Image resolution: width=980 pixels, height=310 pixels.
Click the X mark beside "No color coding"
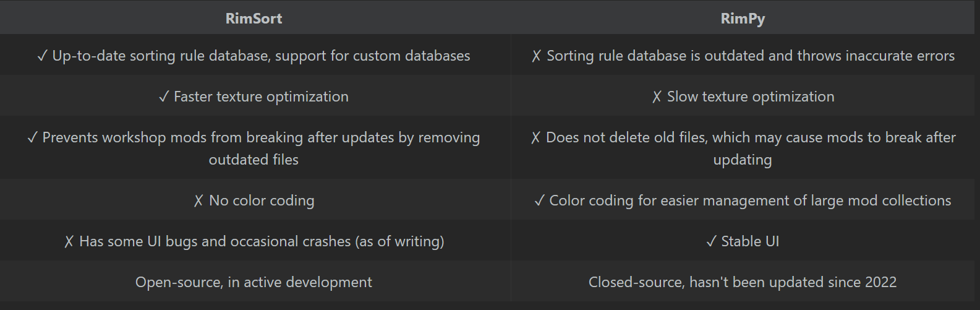[198, 200]
